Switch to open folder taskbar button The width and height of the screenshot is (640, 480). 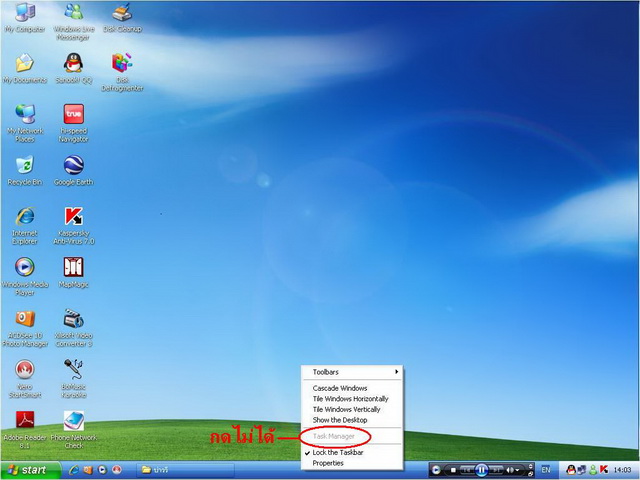coord(186,470)
